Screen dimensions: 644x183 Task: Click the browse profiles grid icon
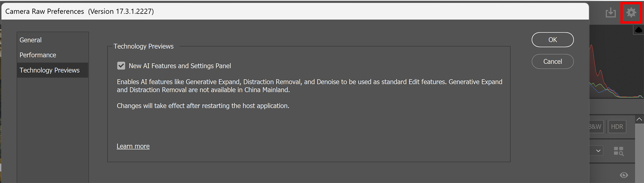tap(618, 151)
